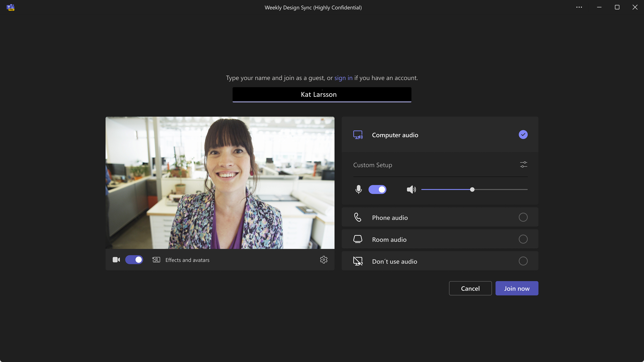Viewport: 644px width, 362px height.
Task: Open the more options ellipsis menu
Action: [579, 7]
